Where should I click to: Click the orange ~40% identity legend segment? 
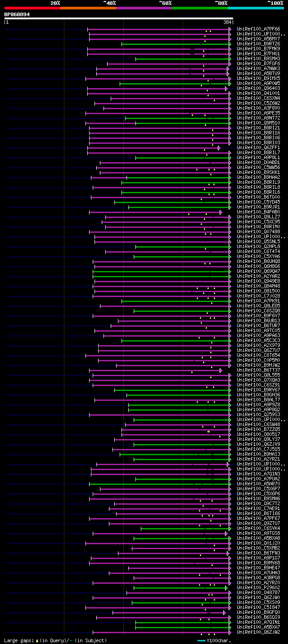(88, 8)
